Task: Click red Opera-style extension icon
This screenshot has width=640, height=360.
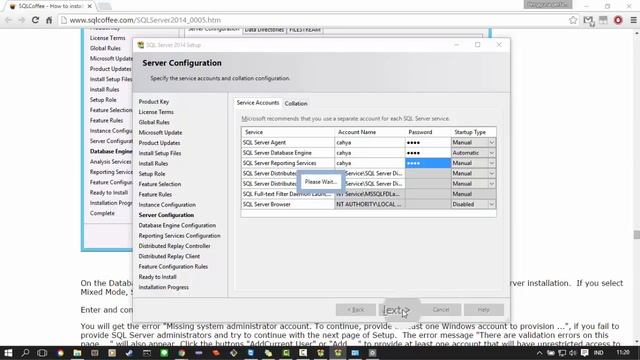Action: tap(618, 20)
